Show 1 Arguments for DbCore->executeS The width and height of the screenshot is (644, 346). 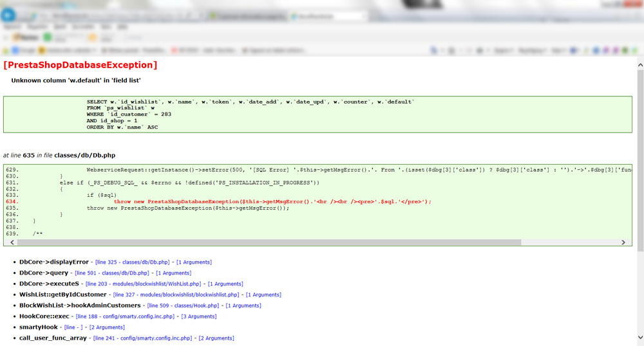pyautogui.click(x=225, y=284)
